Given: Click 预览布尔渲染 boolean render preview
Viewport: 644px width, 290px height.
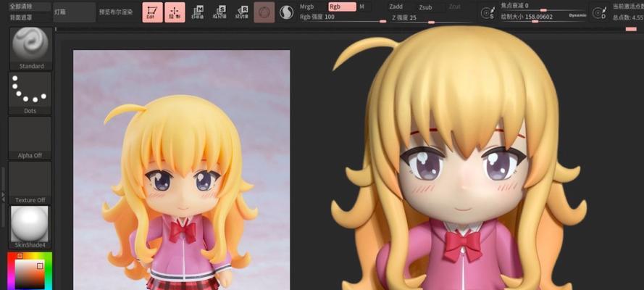Looking at the screenshot, I should point(116,12).
